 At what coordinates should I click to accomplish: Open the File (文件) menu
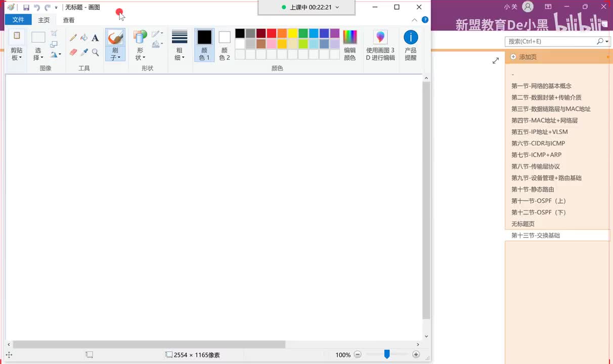pos(18,20)
